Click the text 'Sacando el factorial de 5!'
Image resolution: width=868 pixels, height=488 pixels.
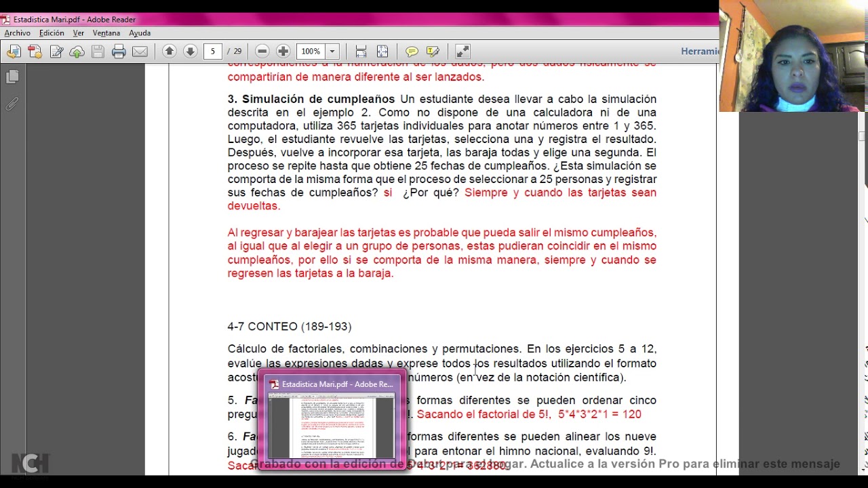tap(484, 414)
